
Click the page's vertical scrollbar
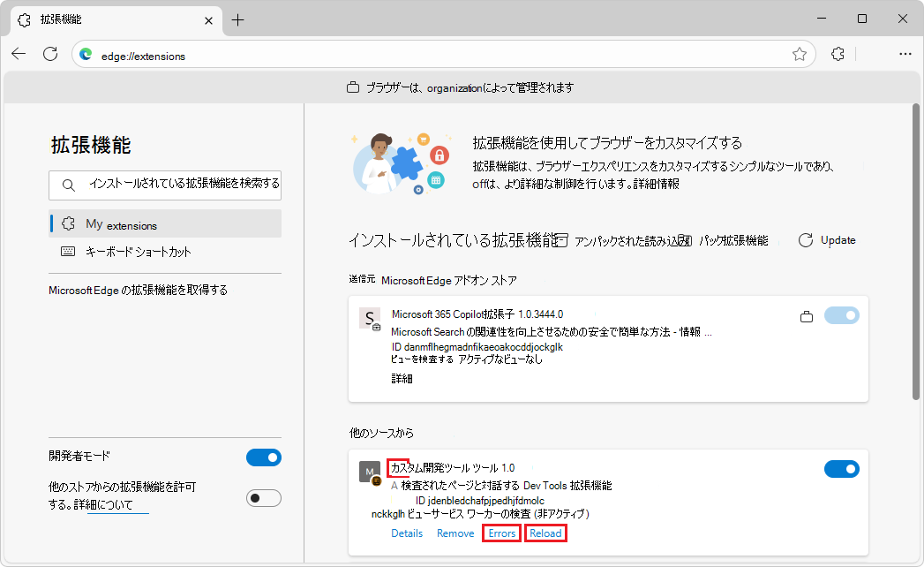pos(916,252)
